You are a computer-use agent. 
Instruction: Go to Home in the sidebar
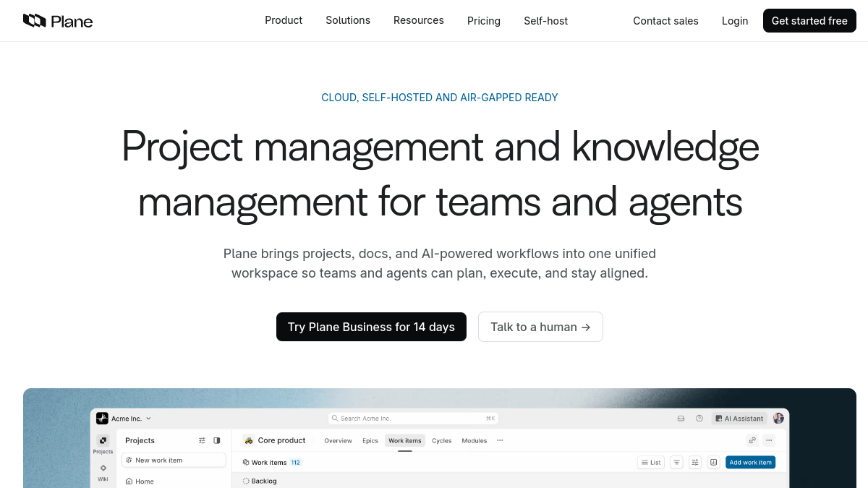pyautogui.click(x=140, y=481)
